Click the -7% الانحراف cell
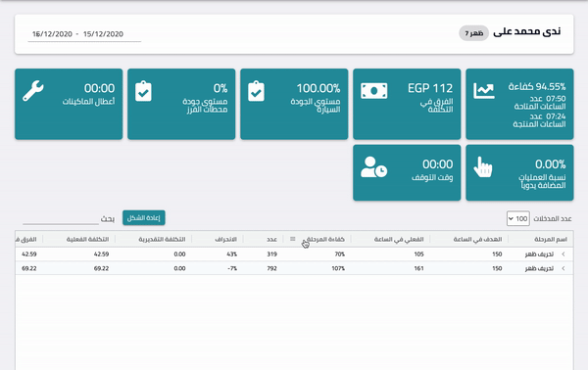588x370 pixels. (x=232, y=268)
